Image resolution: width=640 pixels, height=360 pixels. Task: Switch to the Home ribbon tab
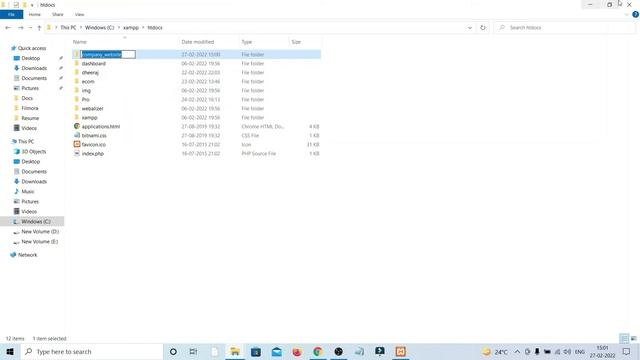pyautogui.click(x=35, y=14)
